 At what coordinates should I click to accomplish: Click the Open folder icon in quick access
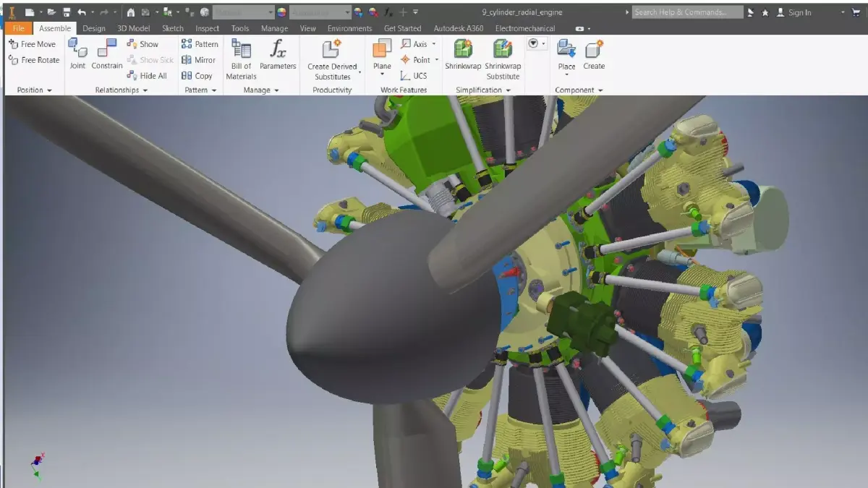click(x=51, y=12)
